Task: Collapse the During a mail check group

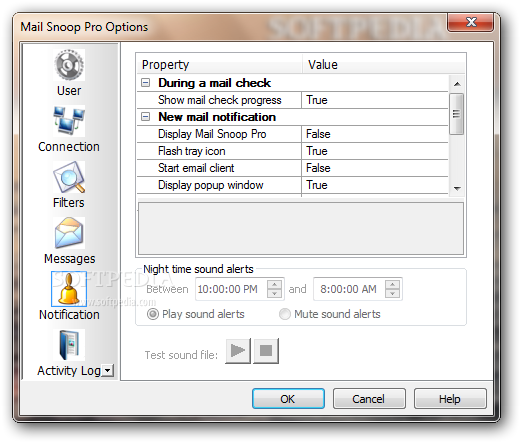Action: pyautogui.click(x=145, y=83)
